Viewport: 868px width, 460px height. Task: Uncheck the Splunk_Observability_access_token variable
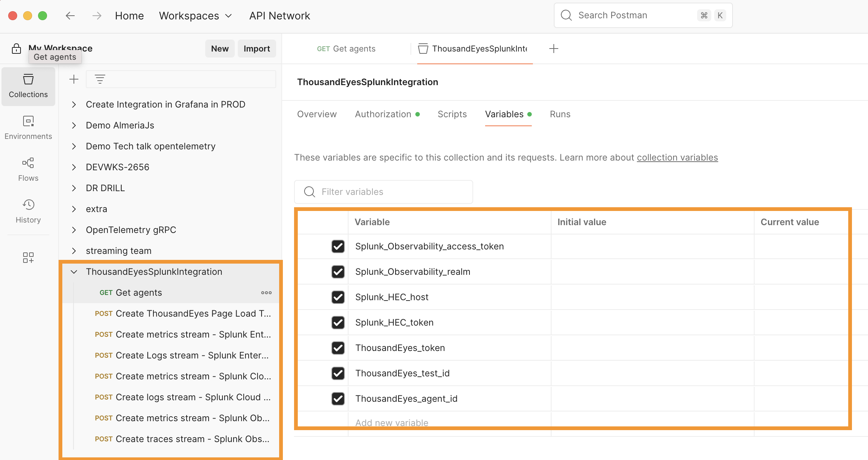(338, 246)
